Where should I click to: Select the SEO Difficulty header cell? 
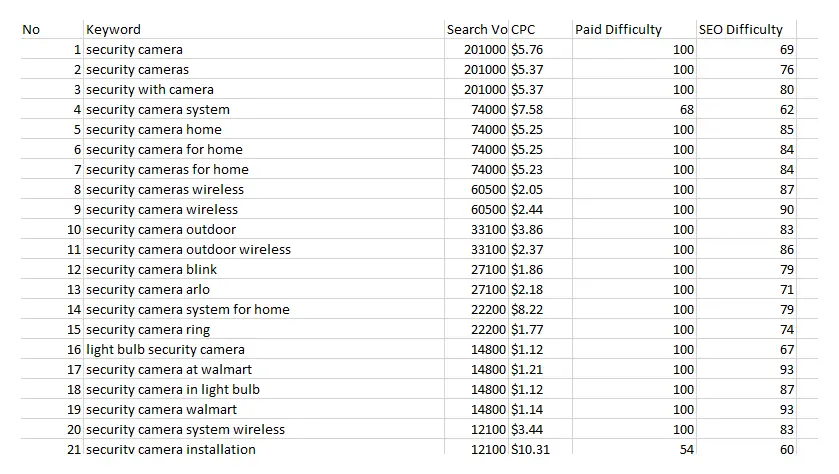(x=746, y=29)
